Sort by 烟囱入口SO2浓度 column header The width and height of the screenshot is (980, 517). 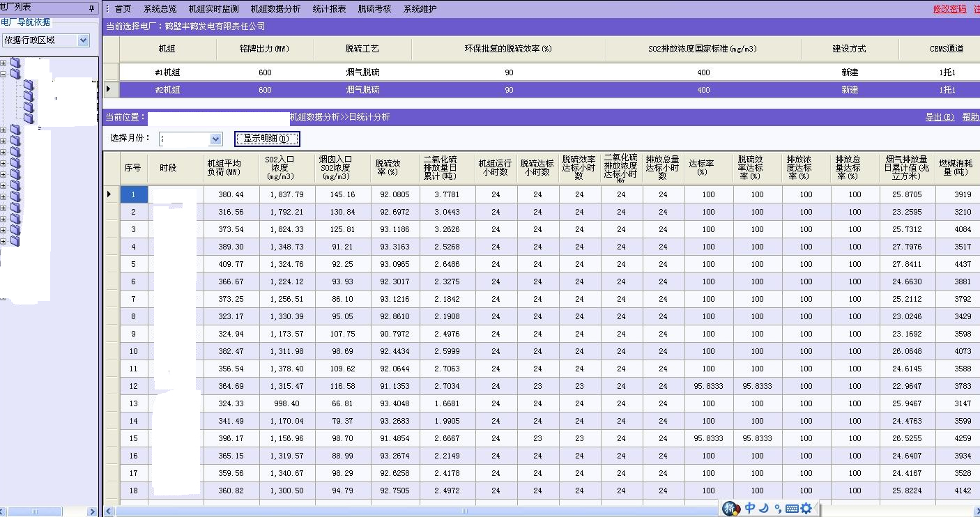pos(342,168)
